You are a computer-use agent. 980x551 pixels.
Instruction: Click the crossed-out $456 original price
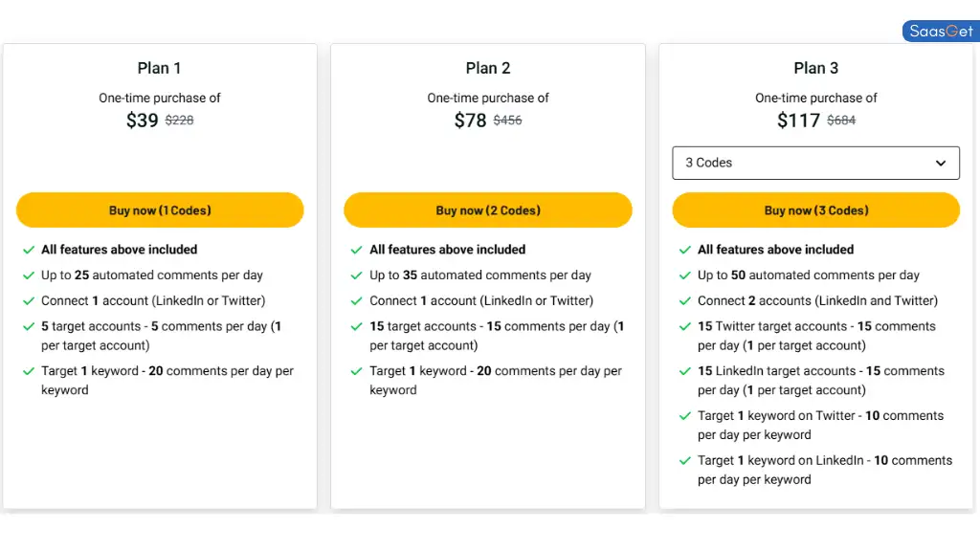coord(507,120)
